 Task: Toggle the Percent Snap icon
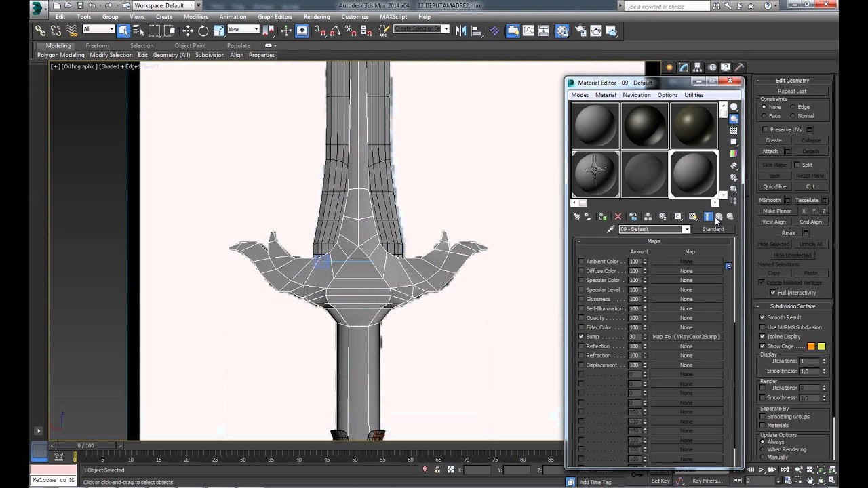pyautogui.click(x=352, y=30)
